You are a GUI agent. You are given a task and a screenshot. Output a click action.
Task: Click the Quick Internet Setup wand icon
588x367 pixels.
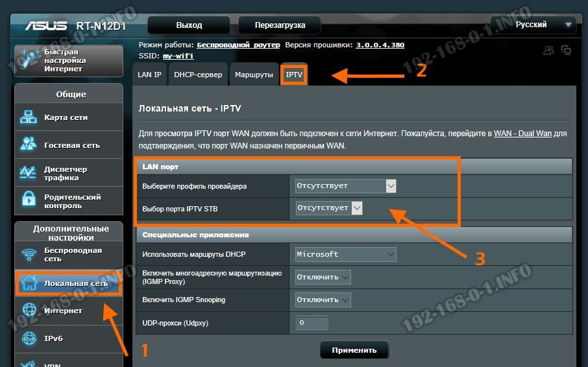29,60
